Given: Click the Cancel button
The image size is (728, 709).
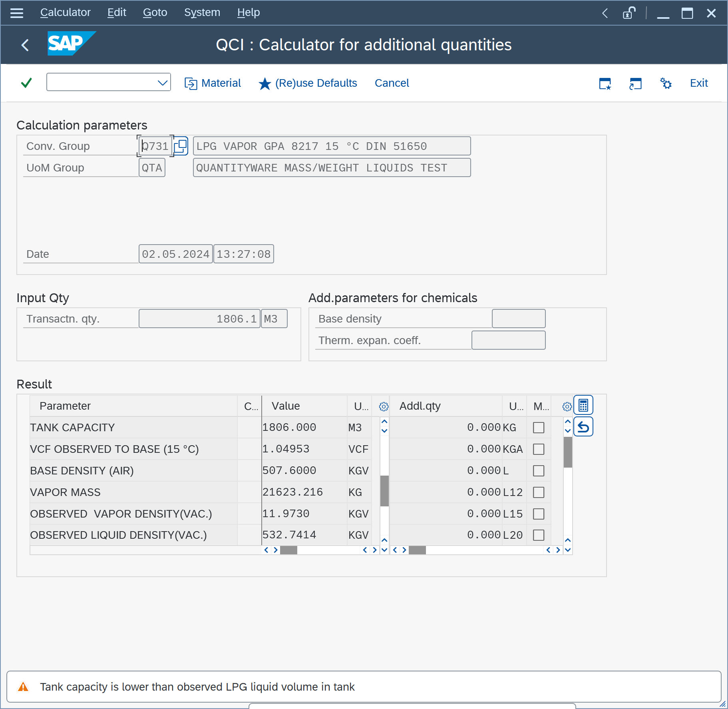Looking at the screenshot, I should 392,83.
